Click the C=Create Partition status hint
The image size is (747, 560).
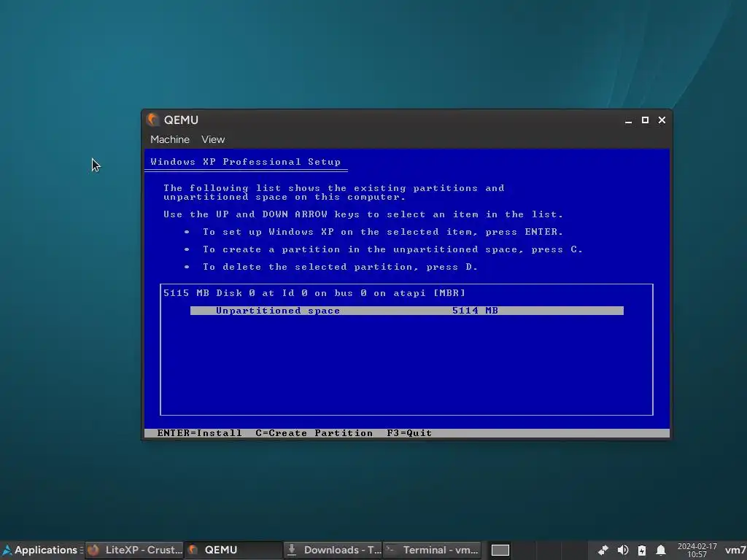click(314, 433)
